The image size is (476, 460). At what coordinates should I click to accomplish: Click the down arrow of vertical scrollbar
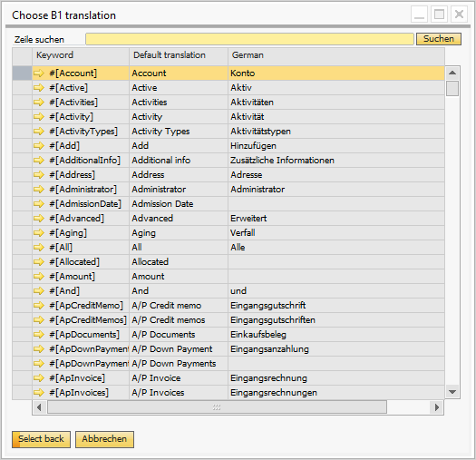tap(452, 392)
